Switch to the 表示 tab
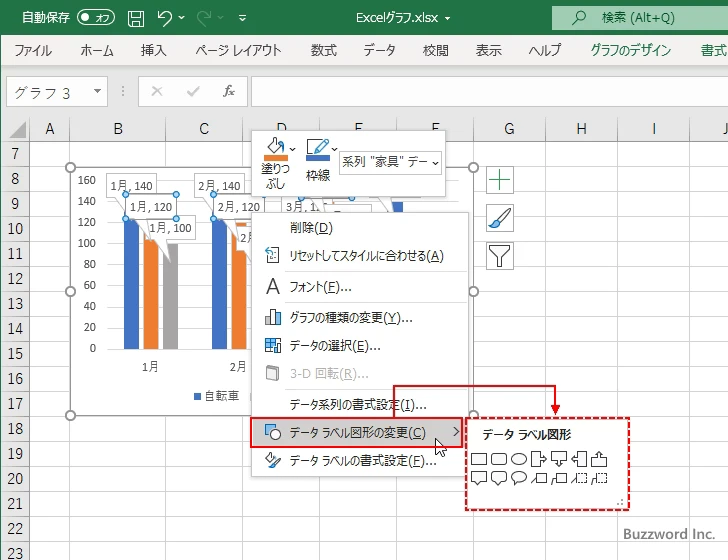The height and width of the screenshot is (560, 728). 488,50
